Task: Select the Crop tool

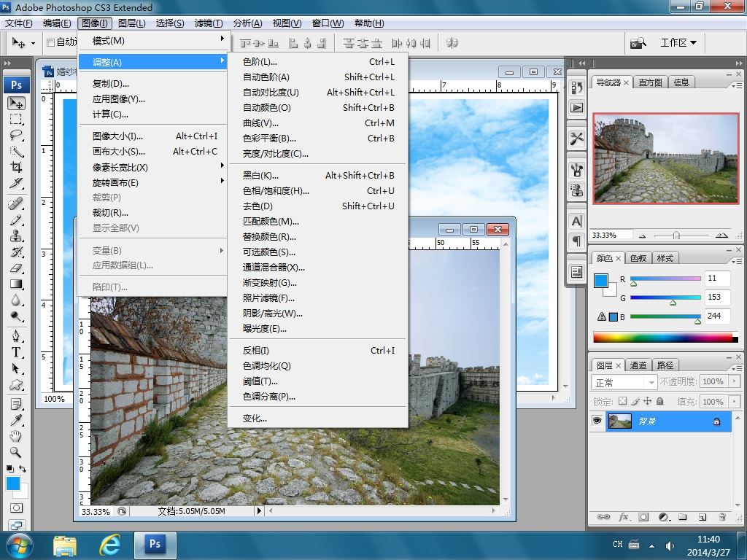Action: (x=16, y=167)
